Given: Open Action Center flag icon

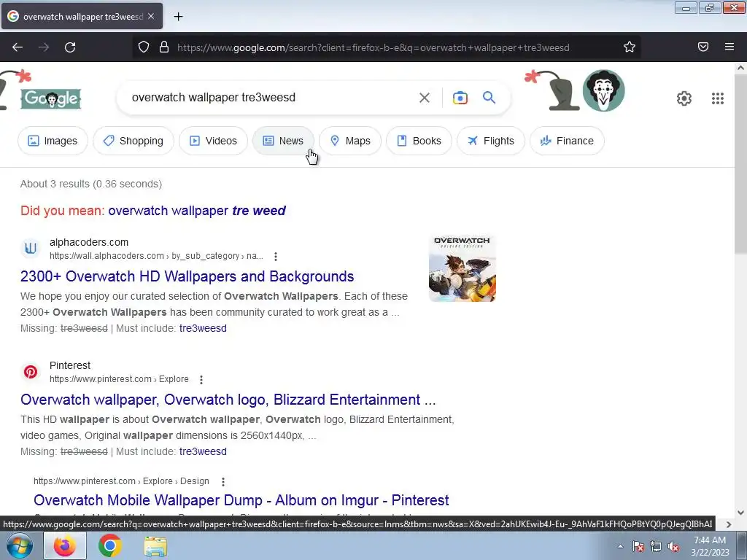Looking at the screenshot, I should tap(638, 546).
